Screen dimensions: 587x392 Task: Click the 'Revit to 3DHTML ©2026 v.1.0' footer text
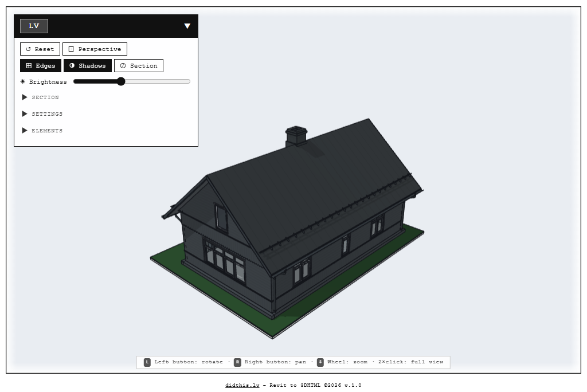coord(315,385)
